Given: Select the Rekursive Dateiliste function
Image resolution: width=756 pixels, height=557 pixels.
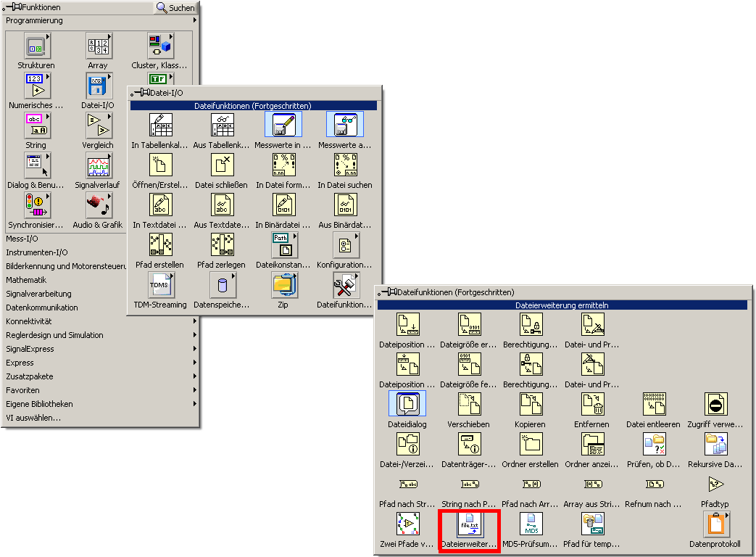Looking at the screenshot, I should tap(716, 444).
